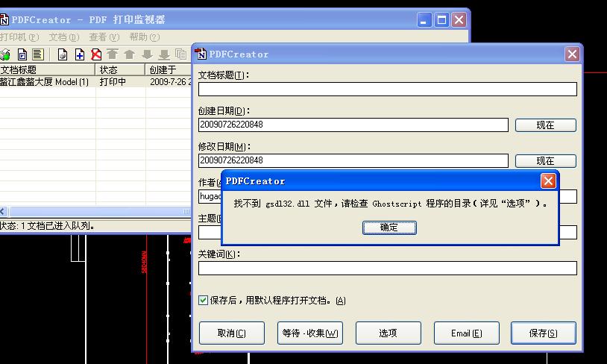Open the 帮助(?) menu
The image size is (607, 364).
pyautogui.click(x=145, y=37)
